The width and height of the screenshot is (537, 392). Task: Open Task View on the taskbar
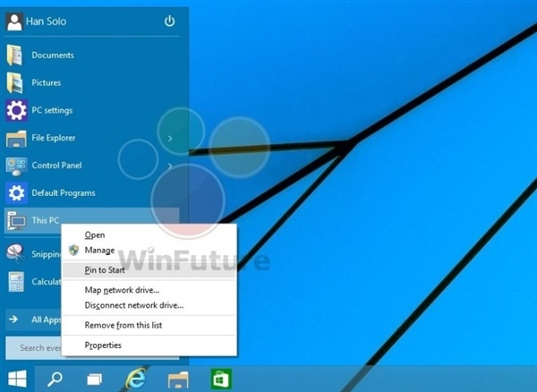95,379
